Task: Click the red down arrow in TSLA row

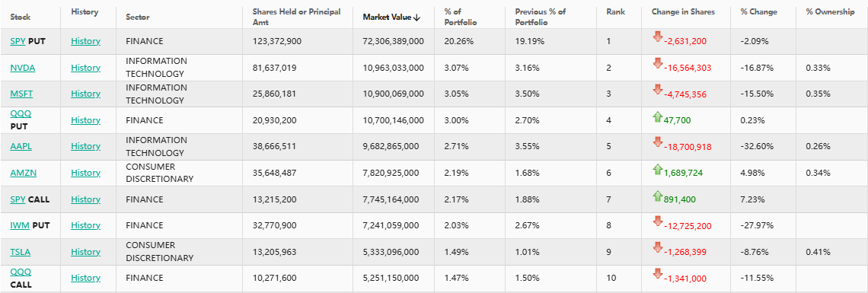Action: coord(658,247)
